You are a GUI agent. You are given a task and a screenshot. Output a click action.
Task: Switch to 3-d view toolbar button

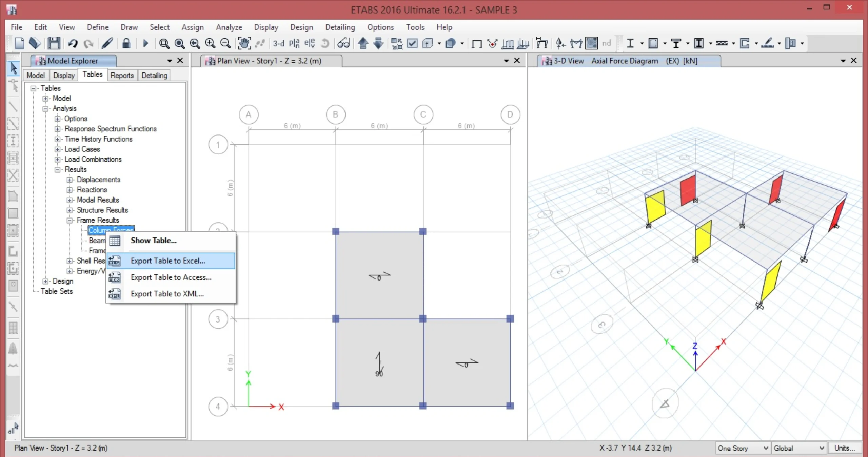[279, 43]
